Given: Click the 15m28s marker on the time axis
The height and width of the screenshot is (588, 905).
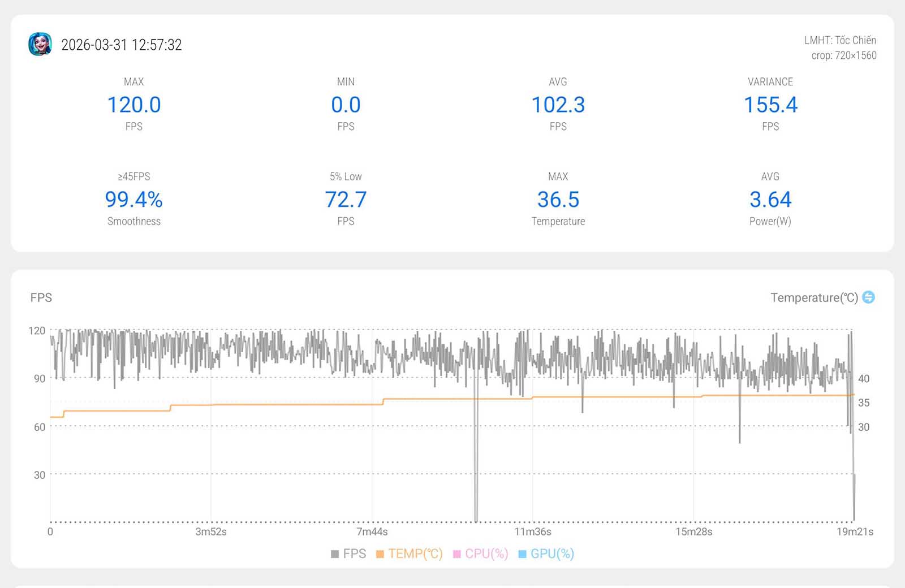Looking at the screenshot, I should 693,531.
